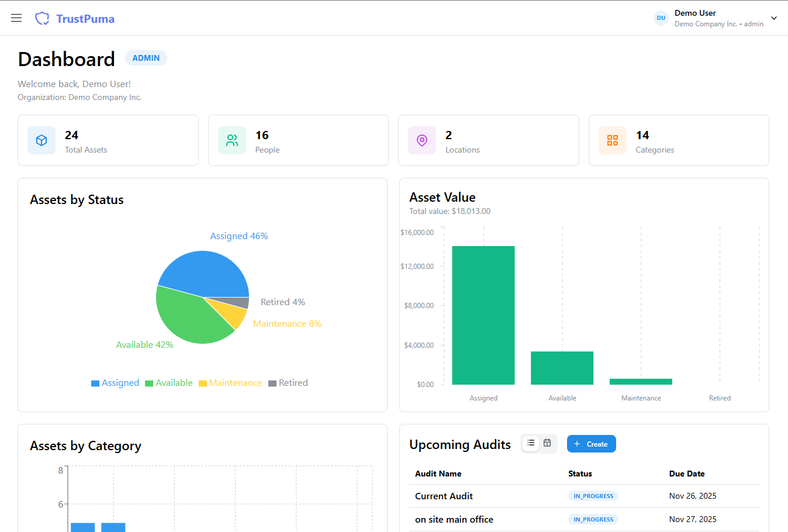Image resolution: width=788 pixels, height=532 pixels.
Task: Click the Locations map pin icon
Action: tap(422, 140)
